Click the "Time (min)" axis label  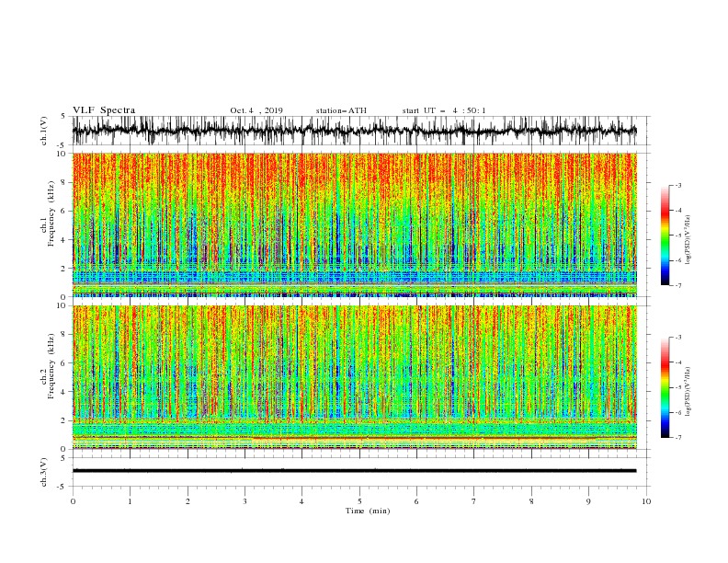click(x=368, y=511)
